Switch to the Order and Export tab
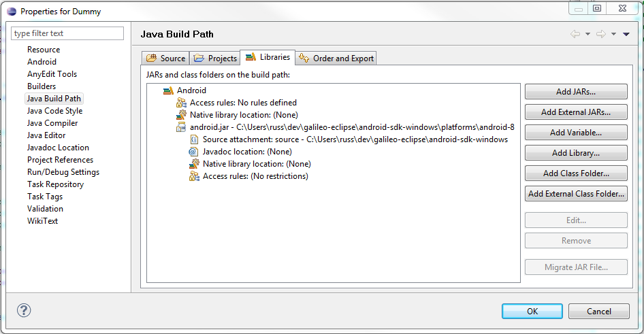 pyautogui.click(x=336, y=59)
